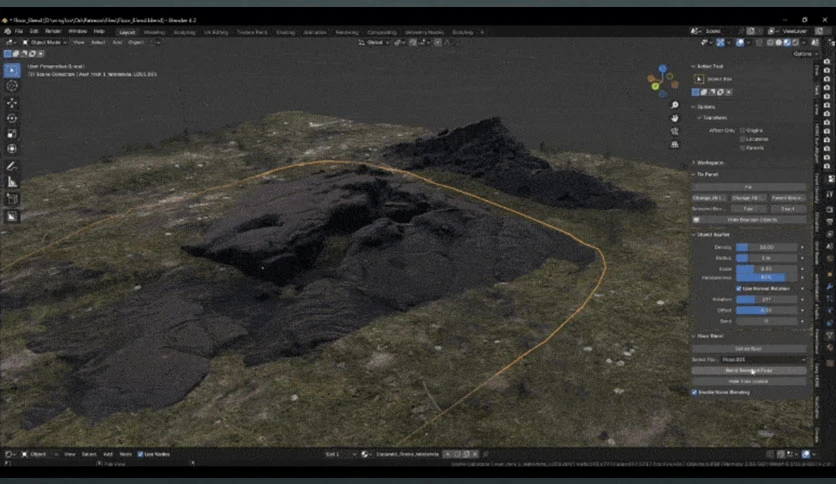Open the File menu
The image size is (836, 484).
(19, 31)
